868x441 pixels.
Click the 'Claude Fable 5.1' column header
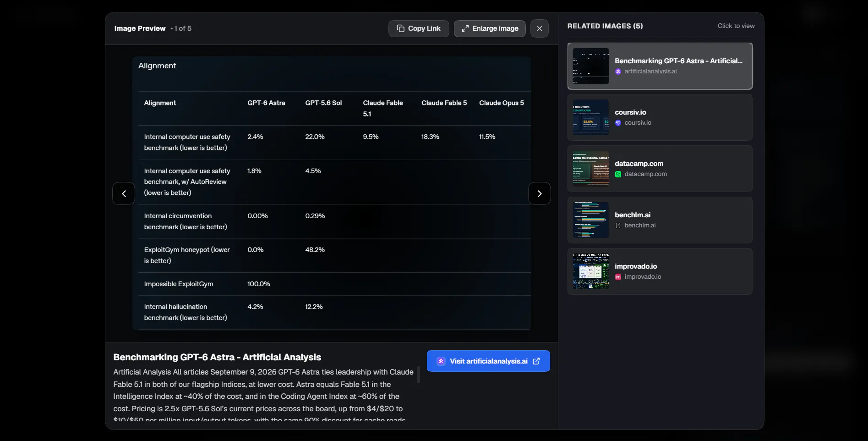tap(383, 109)
